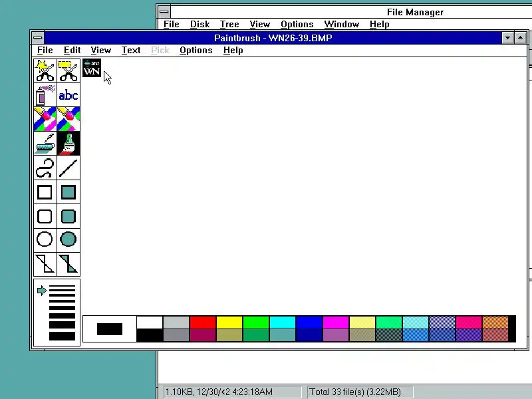532x399 pixels.
Task: Pick the bright blue color swatch
Action: pos(309,323)
